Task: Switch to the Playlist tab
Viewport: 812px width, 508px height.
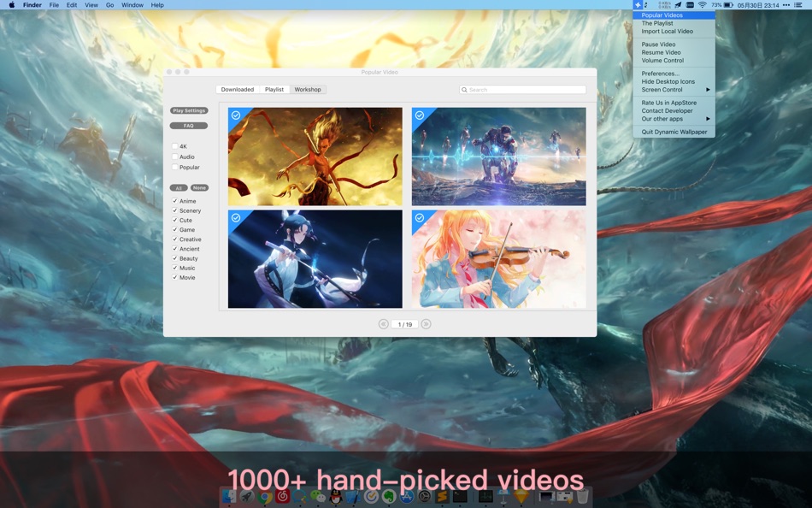Action: coord(274,89)
